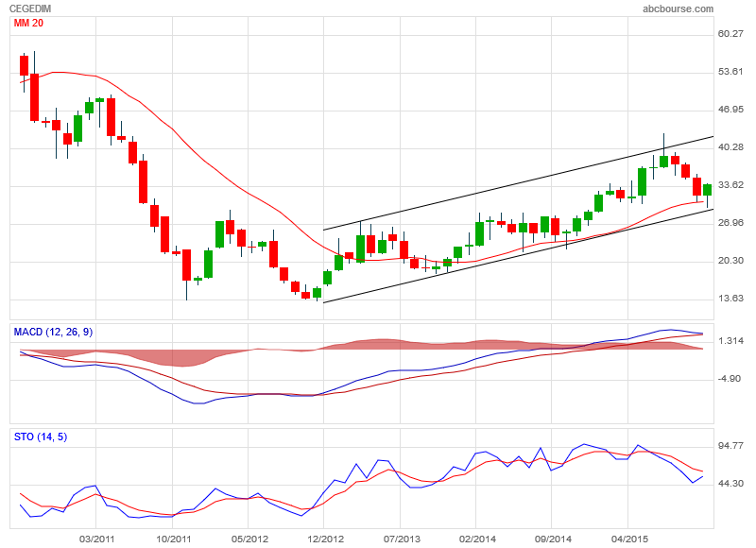
Task: Click the 94.77 stochastic axis value
Action: coord(730,445)
